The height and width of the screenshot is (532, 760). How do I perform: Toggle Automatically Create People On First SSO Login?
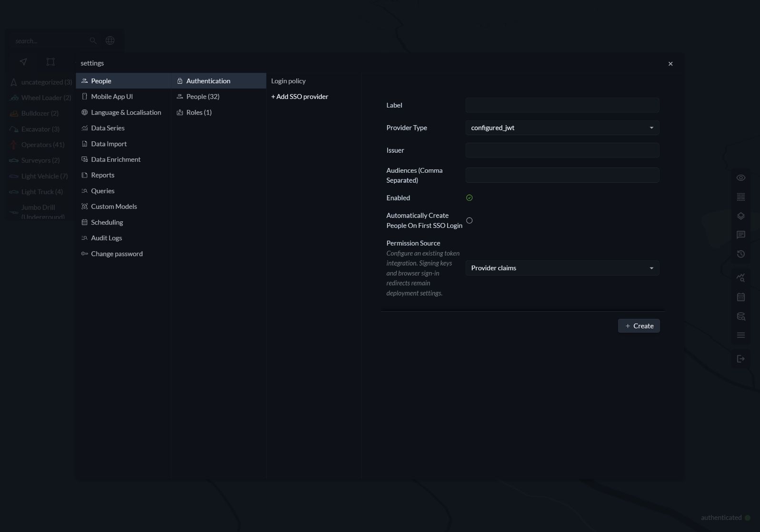point(469,220)
